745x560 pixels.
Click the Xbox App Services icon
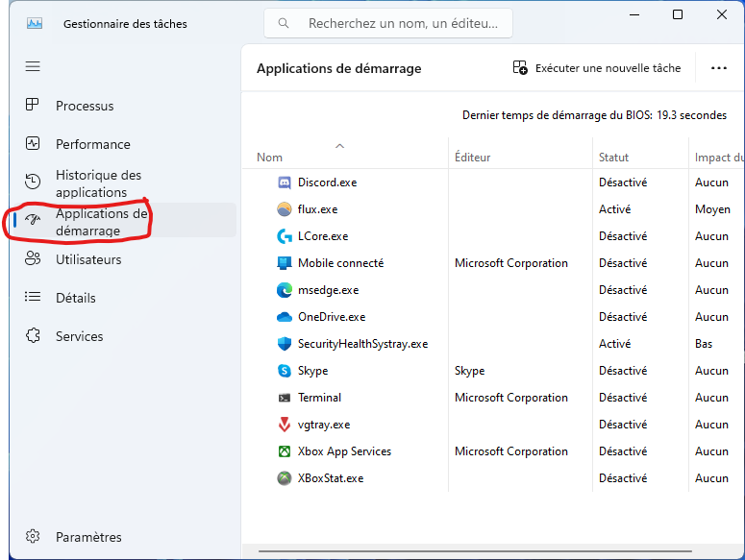(x=285, y=451)
